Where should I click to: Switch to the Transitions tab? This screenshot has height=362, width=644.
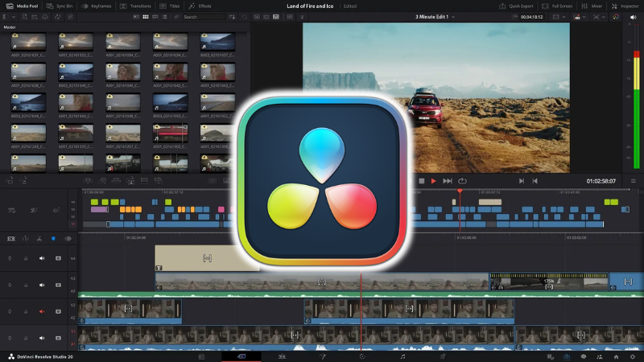coord(135,6)
